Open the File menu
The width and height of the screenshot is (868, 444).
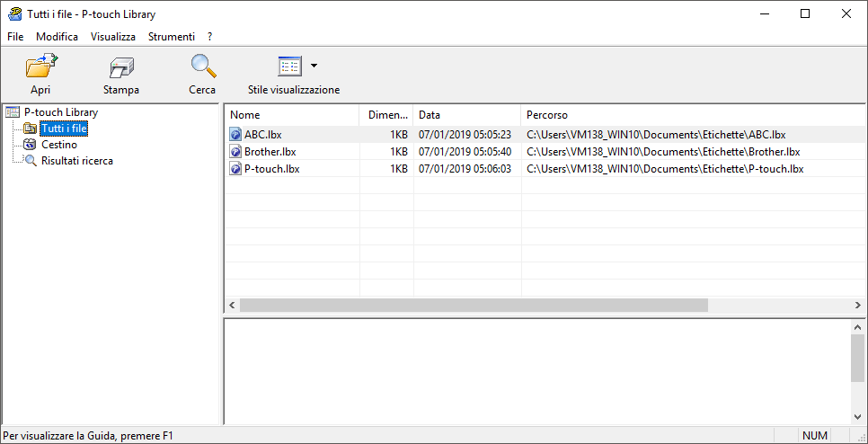15,37
